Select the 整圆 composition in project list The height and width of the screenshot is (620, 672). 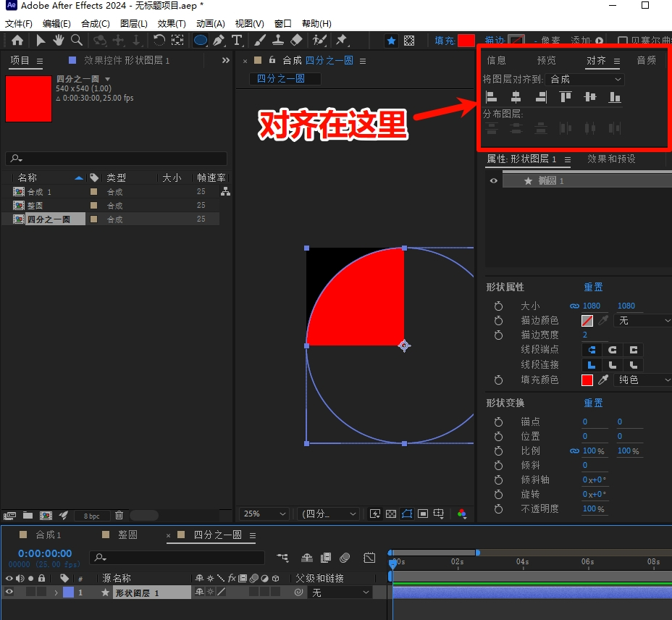(35, 206)
